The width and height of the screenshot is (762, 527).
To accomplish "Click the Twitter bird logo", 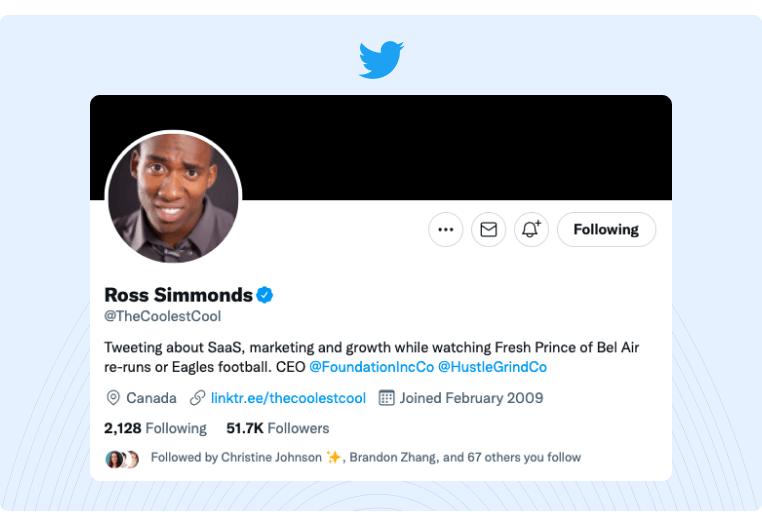I will point(381,60).
